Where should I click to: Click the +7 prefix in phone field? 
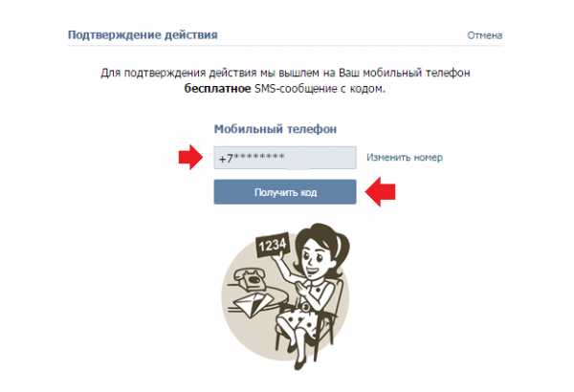pyautogui.click(x=226, y=159)
